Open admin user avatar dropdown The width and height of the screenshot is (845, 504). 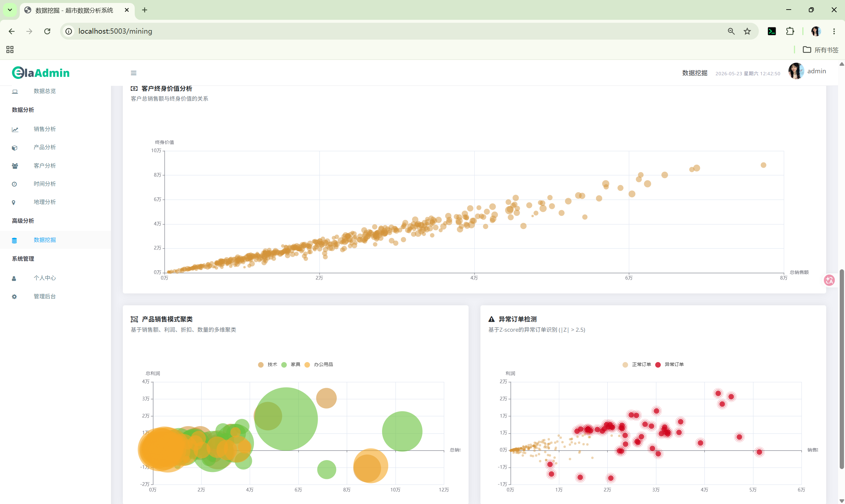coord(807,71)
